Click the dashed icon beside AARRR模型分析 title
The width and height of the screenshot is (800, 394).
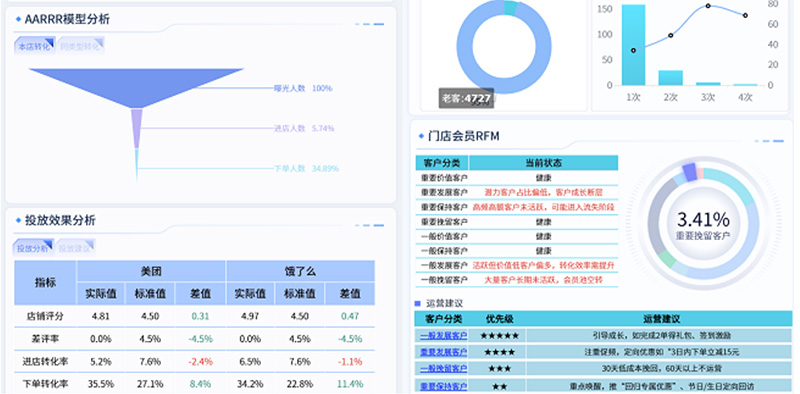coord(369,24)
